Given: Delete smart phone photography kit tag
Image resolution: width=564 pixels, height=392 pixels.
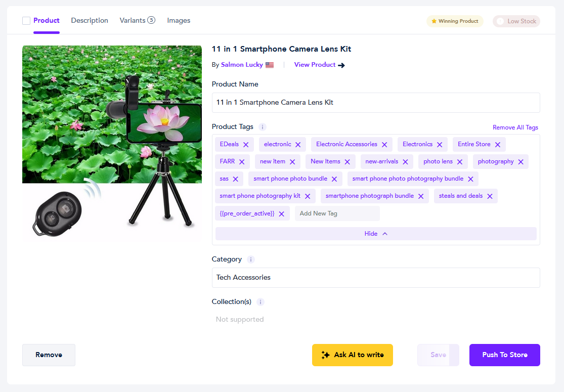Looking at the screenshot, I should (x=308, y=196).
